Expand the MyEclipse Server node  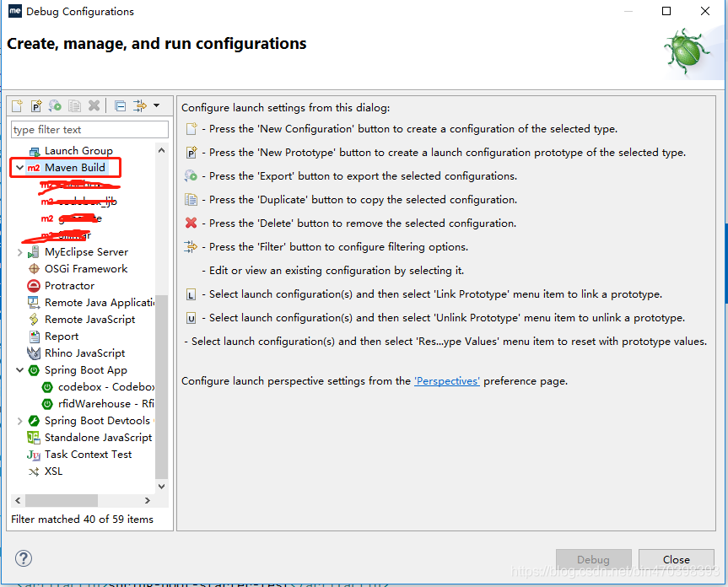tap(19, 252)
